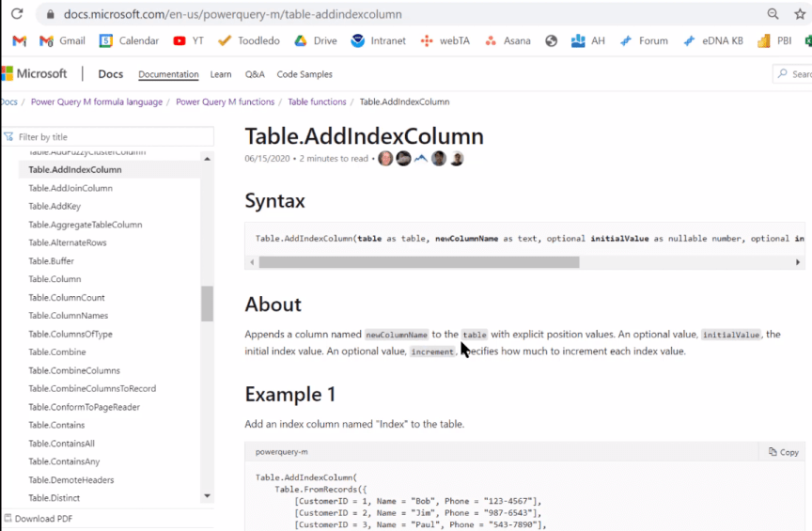Viewport: 812px width, 531px height.
Task: Click the padlock site info icon
Action: pyautogui.click(x=50, y=14)
